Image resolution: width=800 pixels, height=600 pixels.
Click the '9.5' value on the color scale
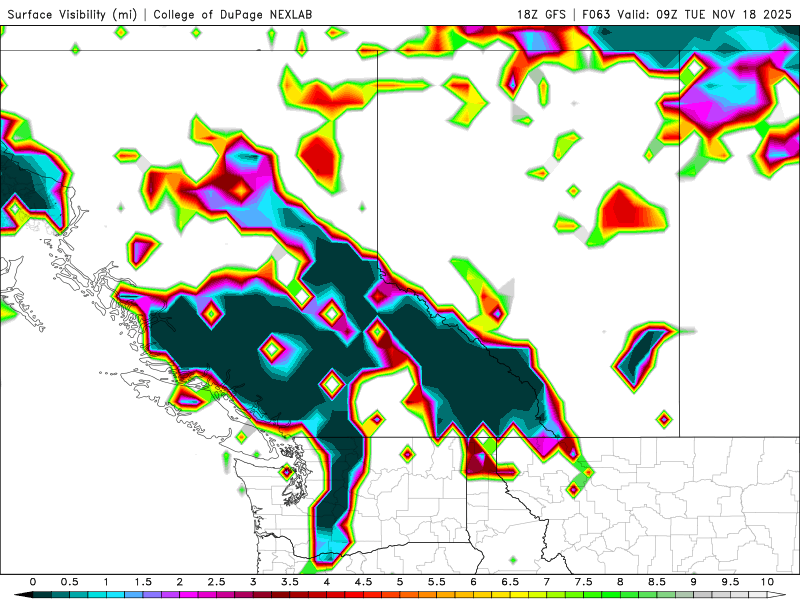pos(731,582)
